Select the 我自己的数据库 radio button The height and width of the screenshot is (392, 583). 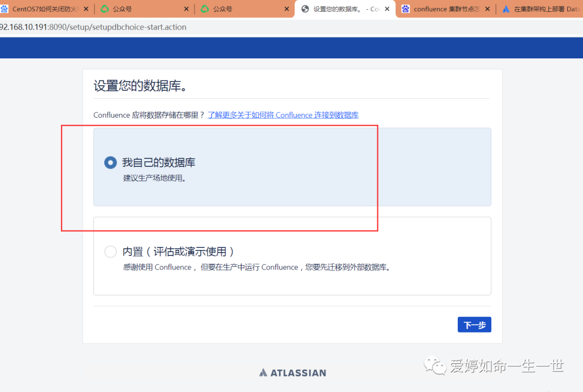point(111,163)
